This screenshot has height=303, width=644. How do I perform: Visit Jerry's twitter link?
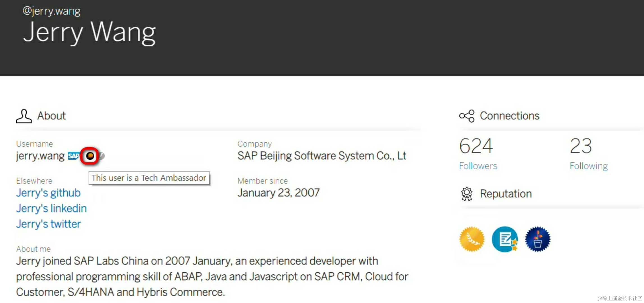point(49,224)
